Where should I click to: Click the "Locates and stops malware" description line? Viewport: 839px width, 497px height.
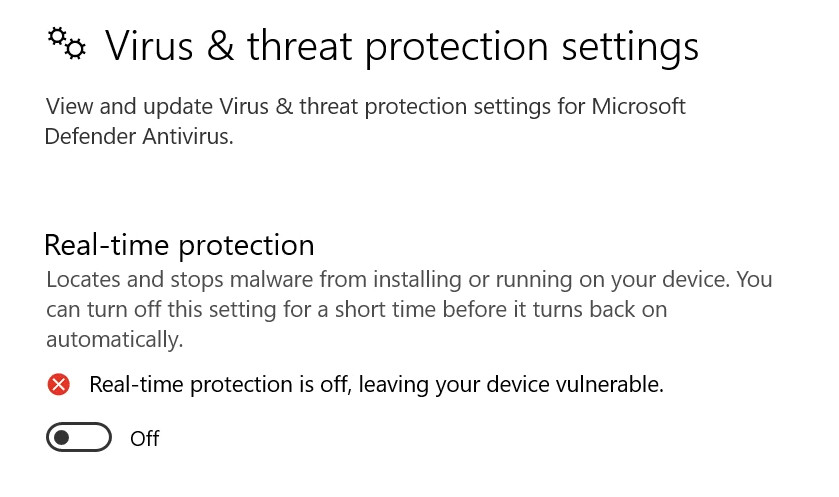tap(408, 279)
